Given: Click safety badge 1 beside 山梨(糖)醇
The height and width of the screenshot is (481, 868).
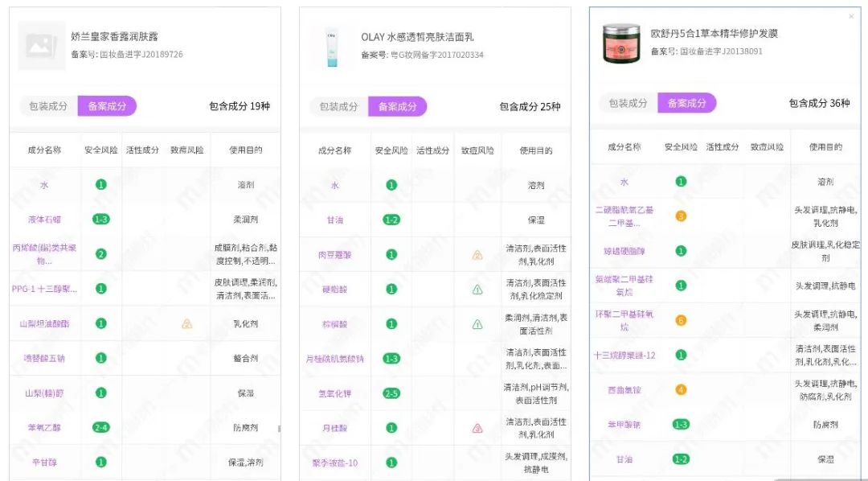Looking at the screenshot, I should [100, 393].
